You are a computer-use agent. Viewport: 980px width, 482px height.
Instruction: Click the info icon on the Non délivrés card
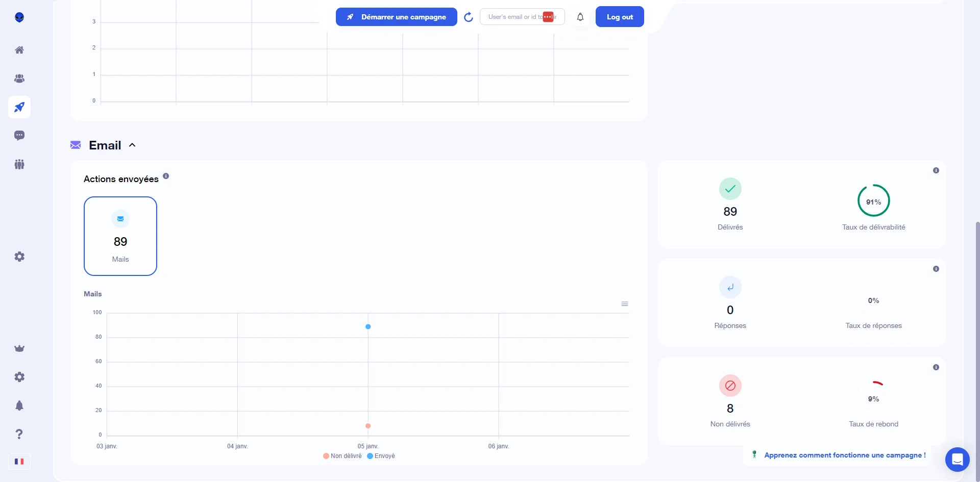[x=936, y=367]
